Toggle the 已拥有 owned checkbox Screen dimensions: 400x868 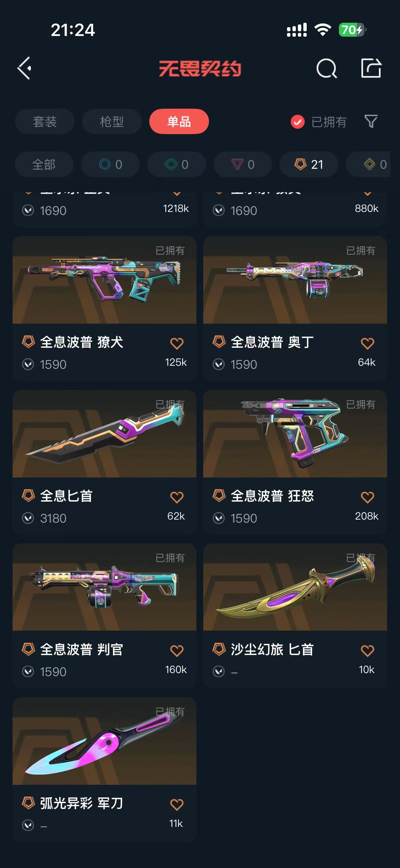[x=298, y=122]
